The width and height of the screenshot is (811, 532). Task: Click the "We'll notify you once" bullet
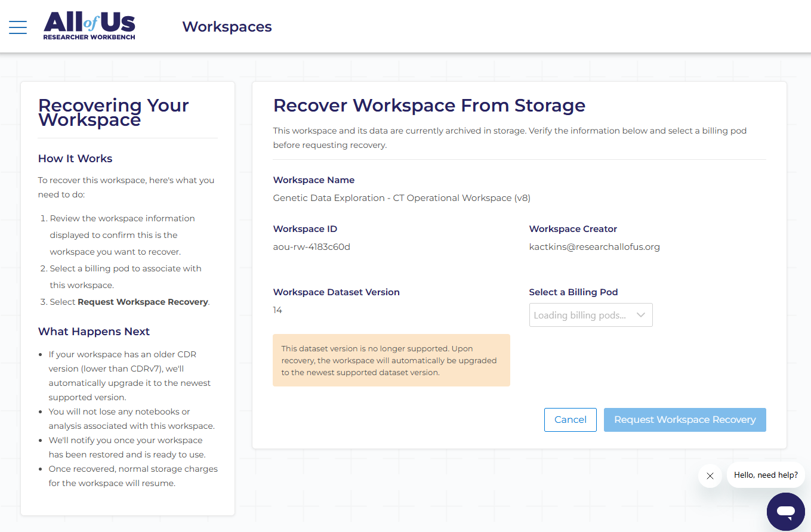click(x=126, y=447)
